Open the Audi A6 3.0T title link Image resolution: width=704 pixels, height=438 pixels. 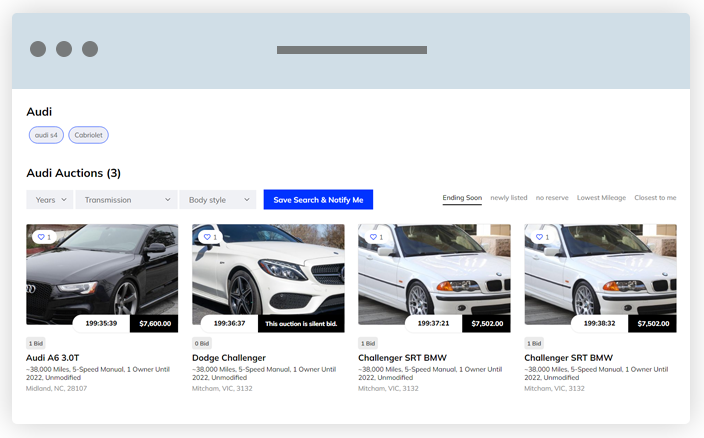point(53,358)
